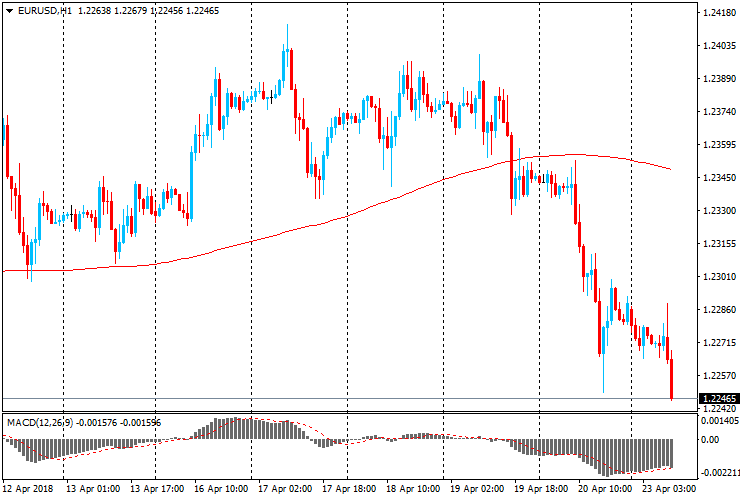Select the MACD(12,26,9) indicator label
Viewport: 740px width, 500px height.
40,423
